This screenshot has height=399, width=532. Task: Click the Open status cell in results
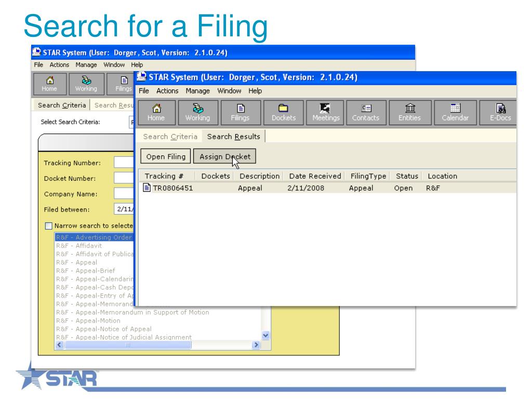[x=403, y=188]
